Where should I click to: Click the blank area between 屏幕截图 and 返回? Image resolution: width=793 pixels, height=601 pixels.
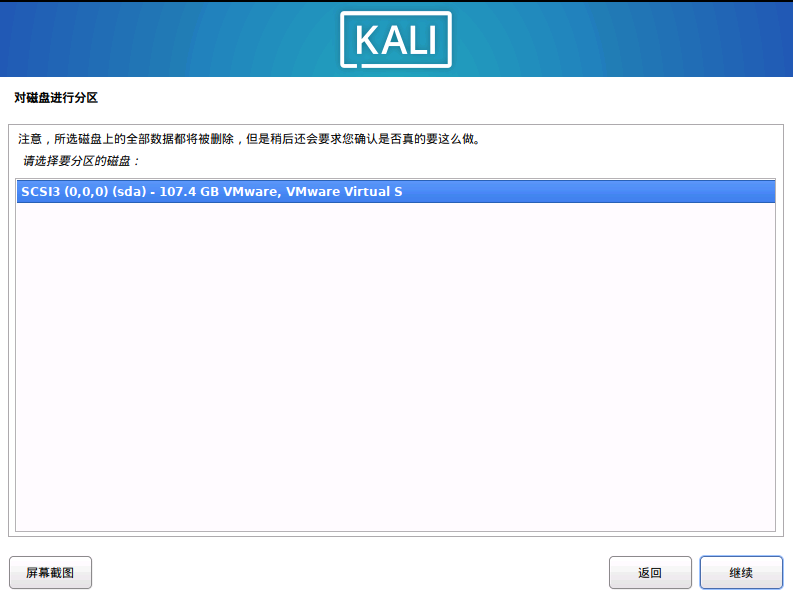pyautogui.click(x=350, y=573)
